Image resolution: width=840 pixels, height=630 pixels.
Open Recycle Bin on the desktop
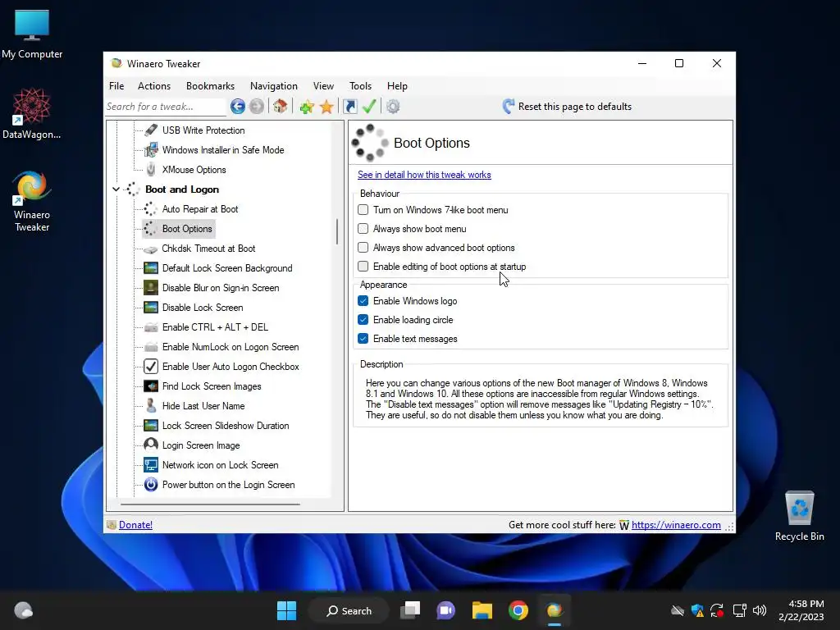click(799, 517)
